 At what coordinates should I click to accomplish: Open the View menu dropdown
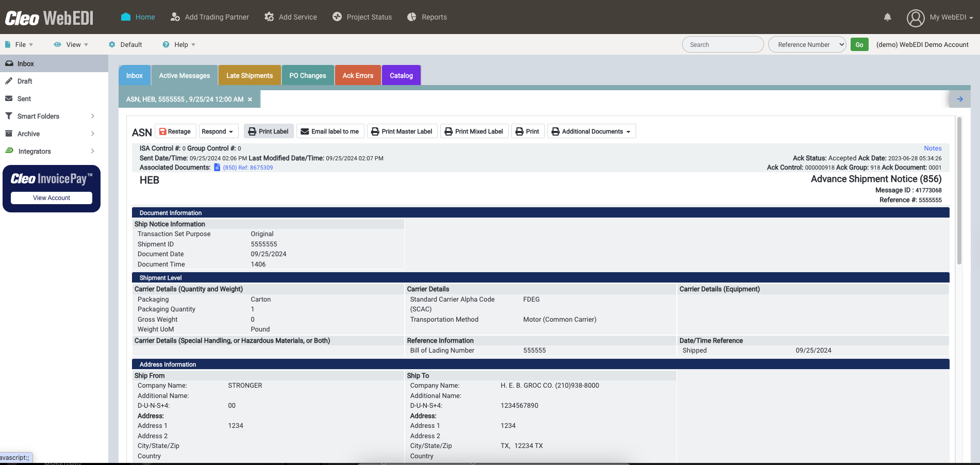(71, 45)
